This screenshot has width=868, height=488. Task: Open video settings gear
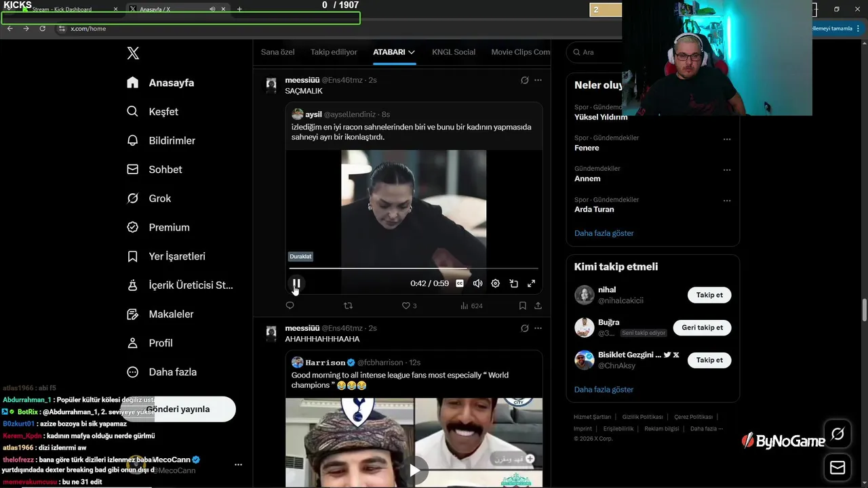click(496, 283)
